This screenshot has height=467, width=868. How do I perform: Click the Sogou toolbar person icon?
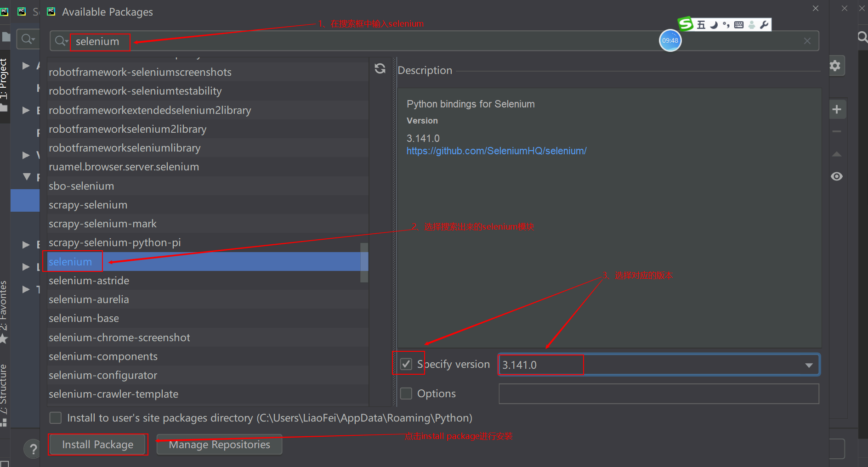pyautogui.click(x=752, y=25)
